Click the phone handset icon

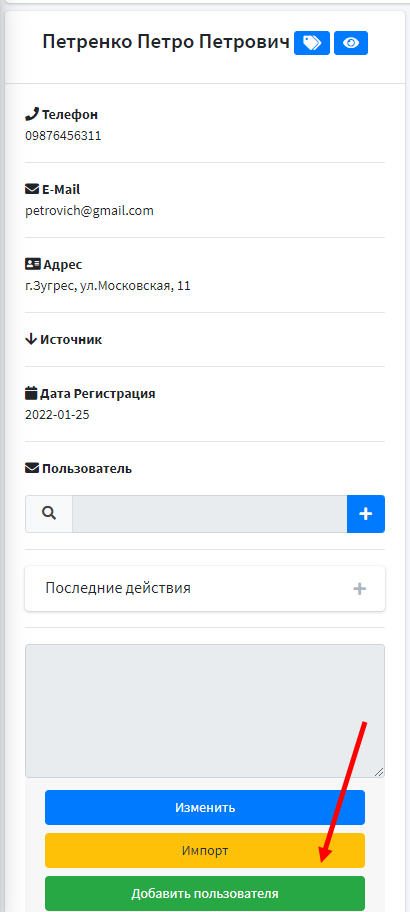click(32, 114)
